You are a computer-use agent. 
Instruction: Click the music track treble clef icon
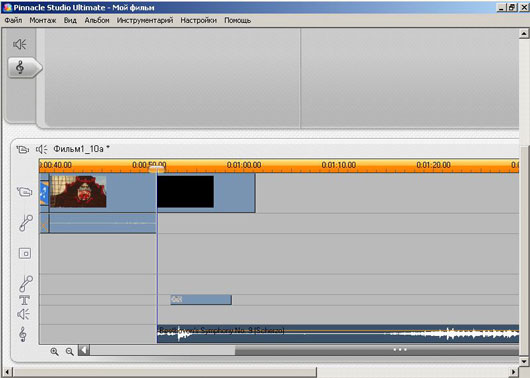(x=23, y=334)
